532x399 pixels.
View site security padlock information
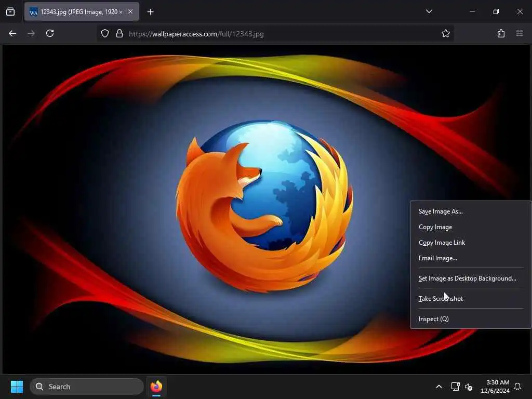[119, 34]
